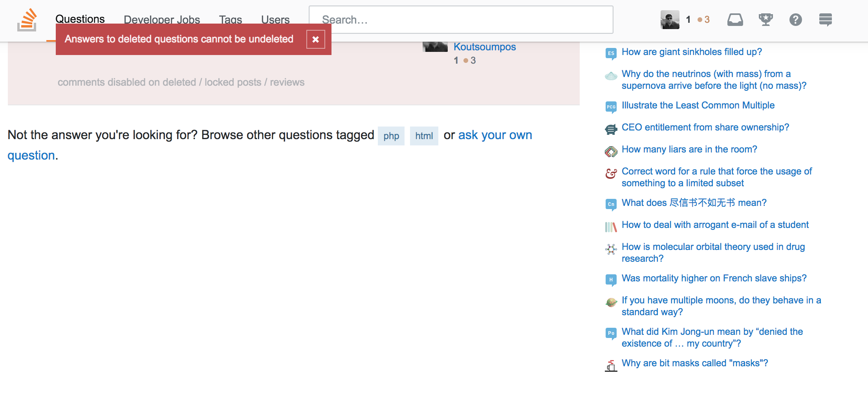Open the Questions nav tab
Image resolution: width=868 pixels, height=404 pixels.
click(80, 19)
